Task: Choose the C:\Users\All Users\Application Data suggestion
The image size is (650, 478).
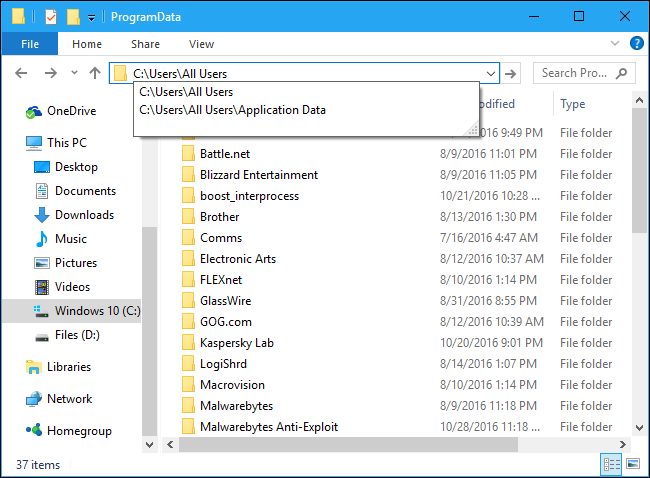Action: [x=233, y=110]
